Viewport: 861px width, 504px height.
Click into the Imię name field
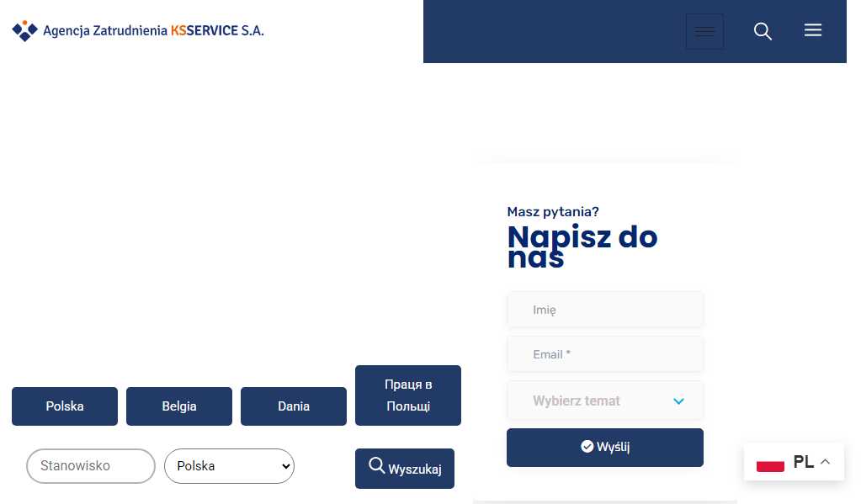pyautogui.click(x=604, y=310)
